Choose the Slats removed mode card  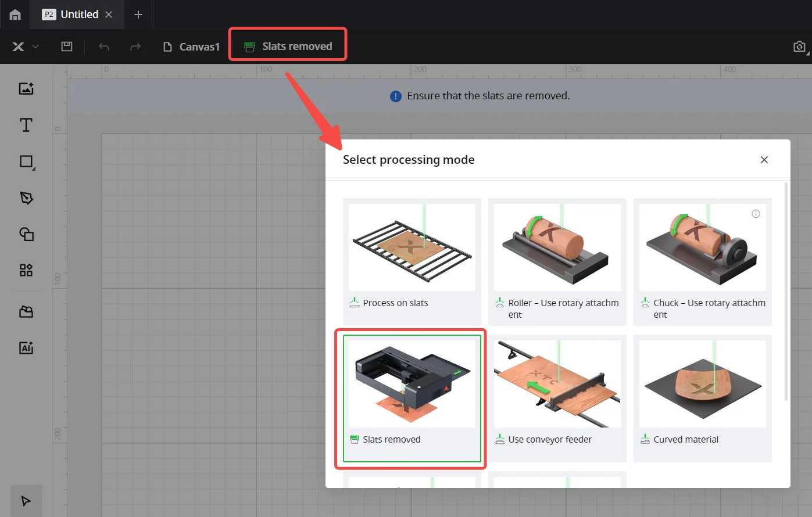click(x=412, y=398)
